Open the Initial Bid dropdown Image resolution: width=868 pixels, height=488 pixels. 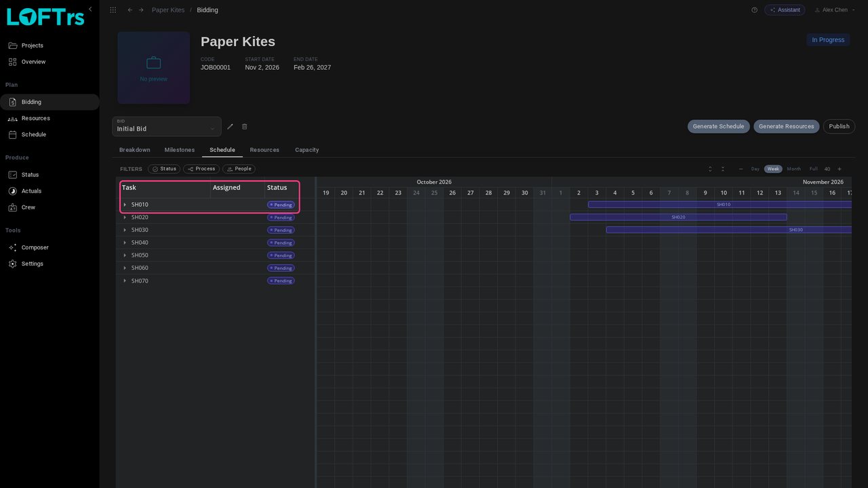tap(167, 126)
